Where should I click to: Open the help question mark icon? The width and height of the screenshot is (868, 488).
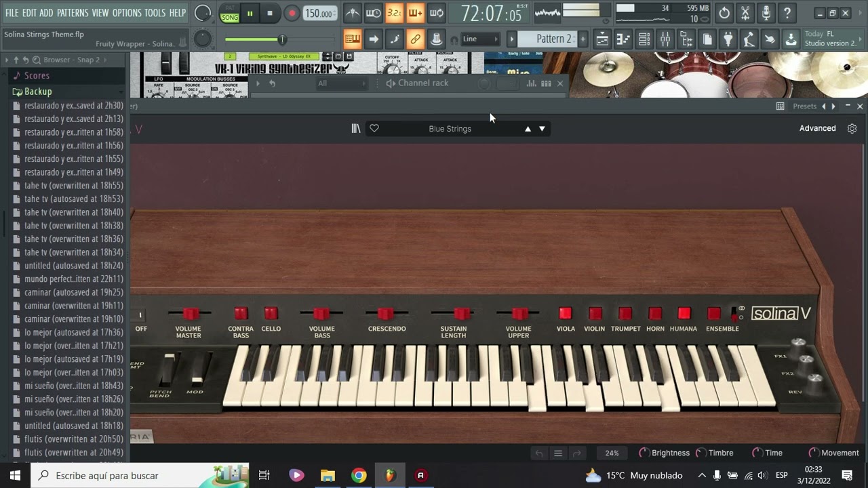(787, 13)
